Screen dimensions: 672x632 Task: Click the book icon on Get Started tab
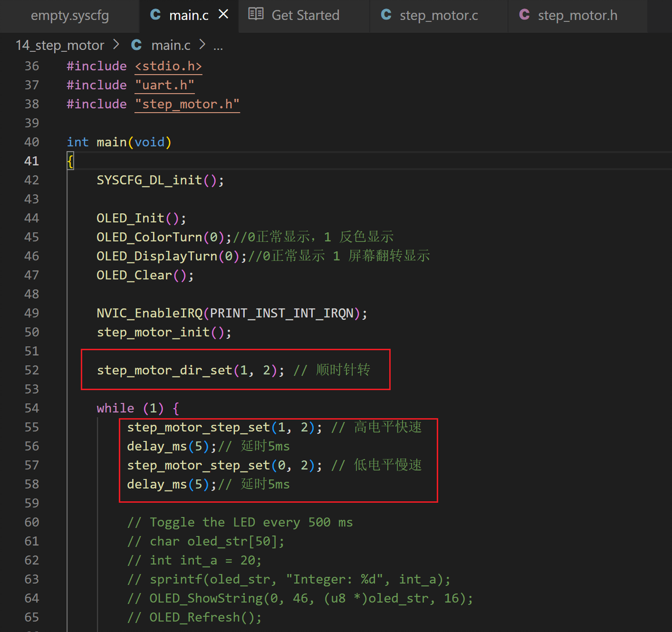click(x=257, y=14)
